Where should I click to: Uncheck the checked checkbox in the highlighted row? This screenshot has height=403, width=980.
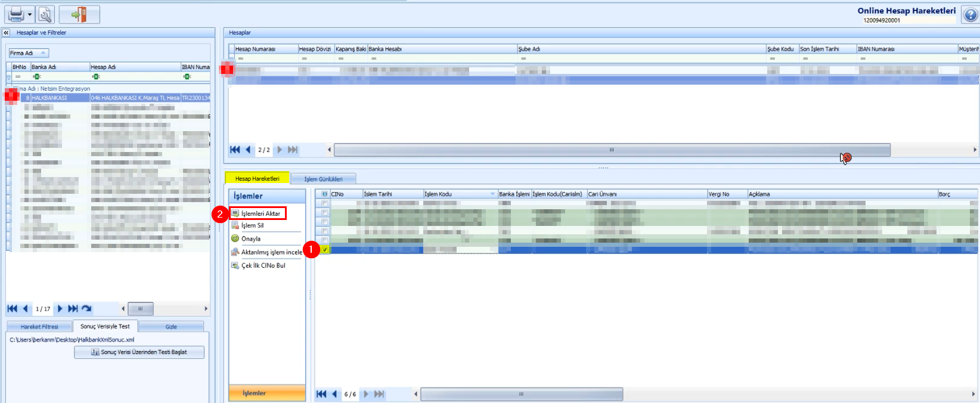click(x=325, y=250)
